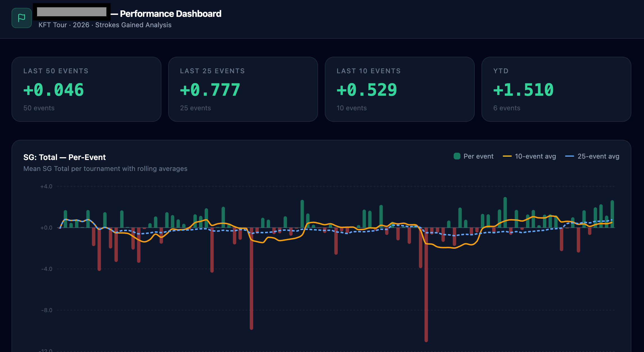Click the +4.0 y-axis label
This screenshot has width=644, height=352.
(46, 186)
